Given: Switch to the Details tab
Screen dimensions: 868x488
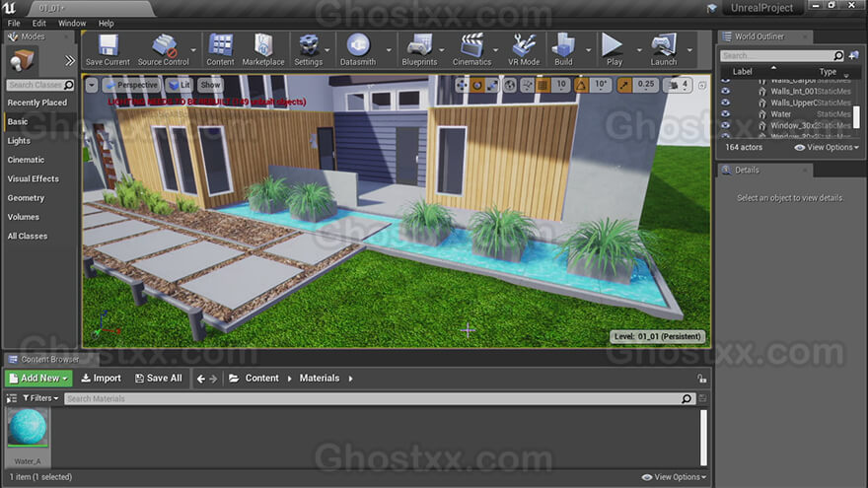Looking at the screenshot, I should 763,170.
